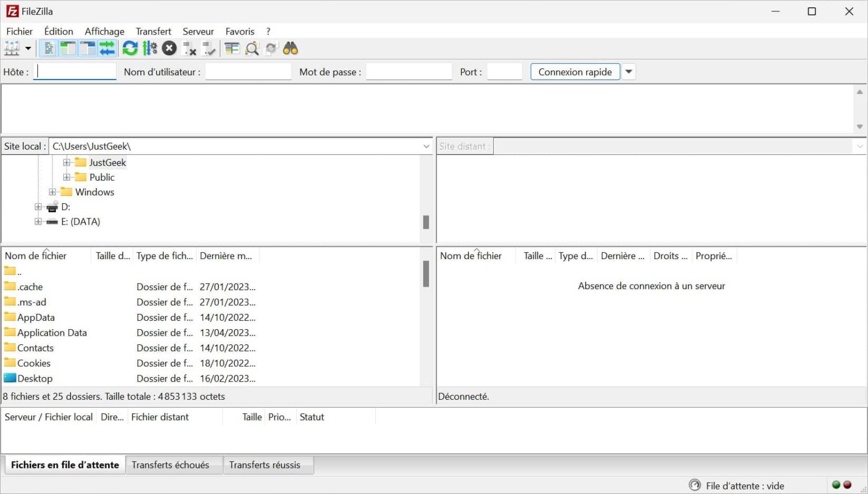Viewport: 868px width, 494px height.
Task: Expand the Windows folder node
Action: [53, 192]
